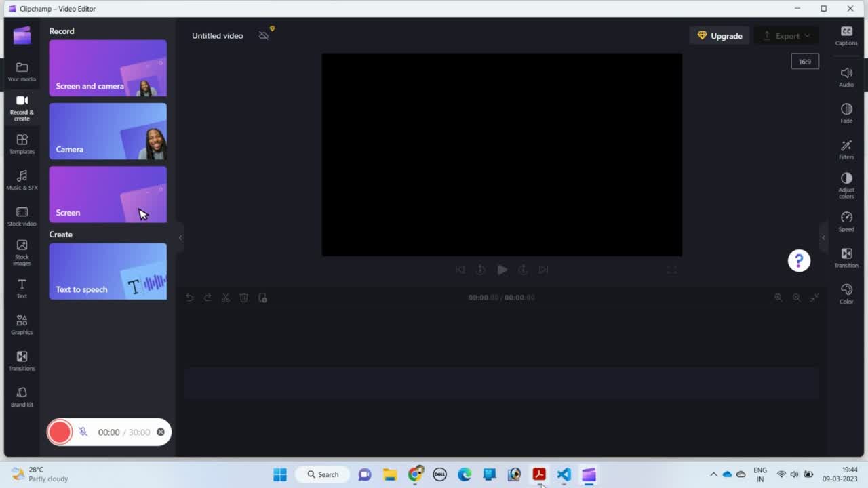Collapse the left side panel
The height and width of the screenshot is (488, 868).
coord(180,237)
